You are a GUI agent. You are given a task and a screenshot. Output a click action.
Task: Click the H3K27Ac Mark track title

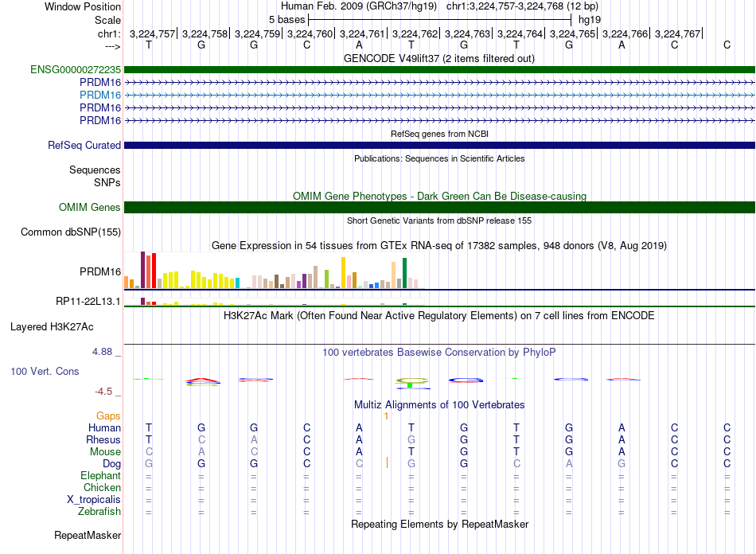pyautogui.click(x=438, y=316)
